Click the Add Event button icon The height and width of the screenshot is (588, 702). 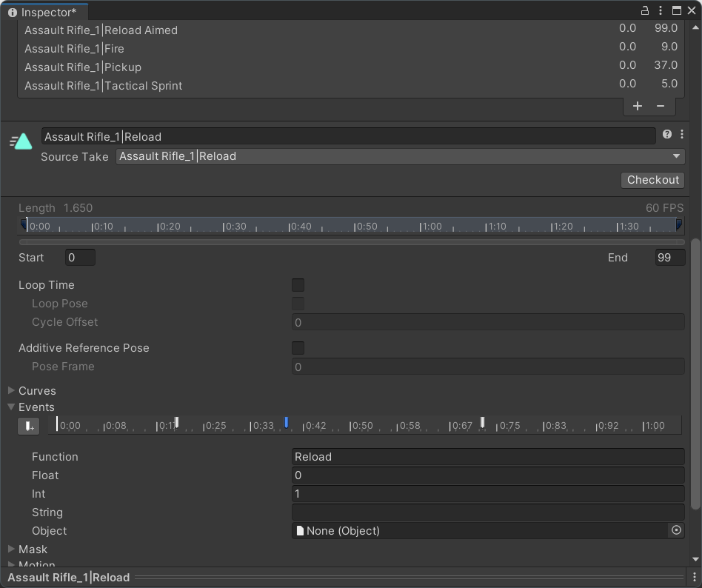pos(28,426)
